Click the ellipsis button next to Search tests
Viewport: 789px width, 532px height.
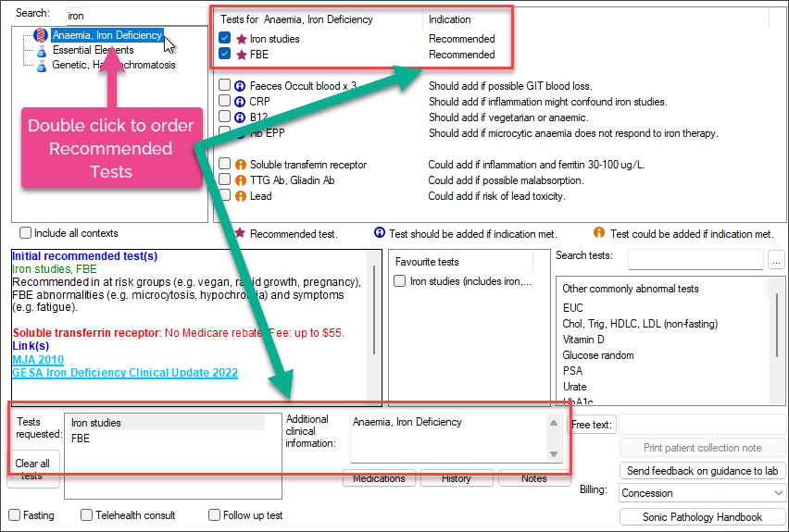pyautogui.click(x=776, y=259)
